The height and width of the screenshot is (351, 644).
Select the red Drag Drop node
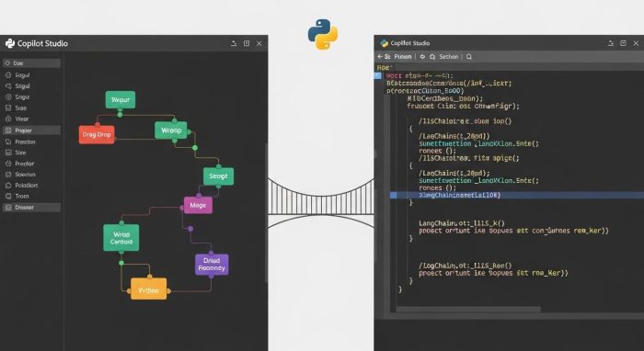coord(97,134)
